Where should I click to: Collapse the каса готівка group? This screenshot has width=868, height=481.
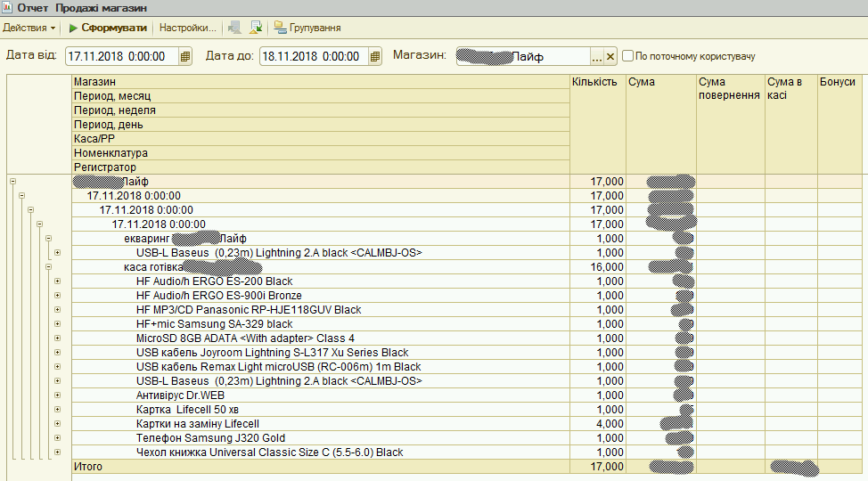pyautogui.click(x=49, y=266)
